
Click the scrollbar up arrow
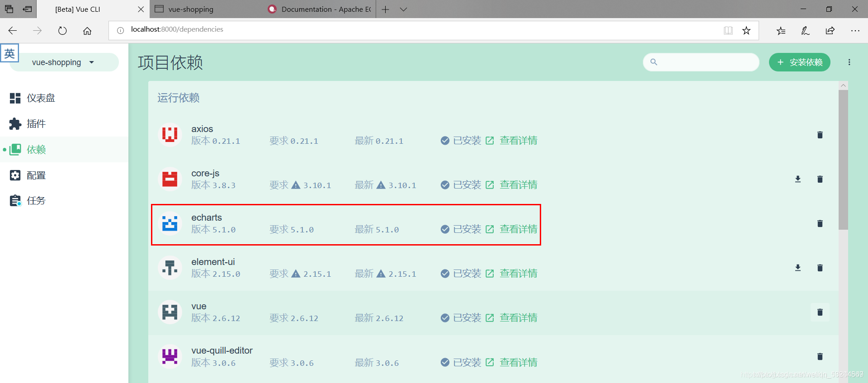coord(843,85)
